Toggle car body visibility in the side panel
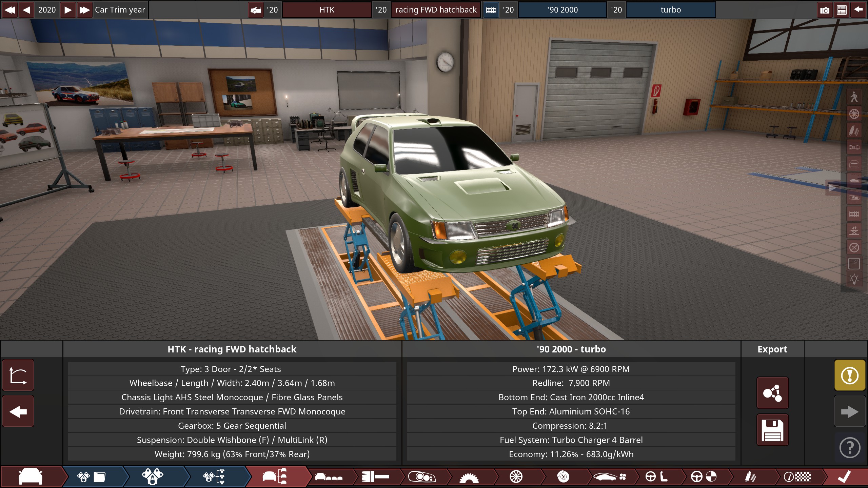This screenshot has height=488, width=868. pyautogui.click(x=854, y=181)
